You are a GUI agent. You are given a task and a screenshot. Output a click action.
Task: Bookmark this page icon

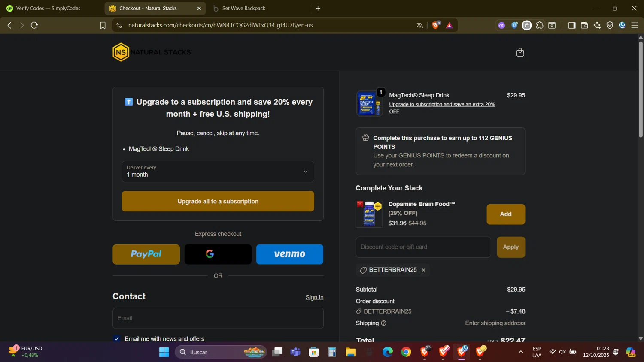(x=103, y=25)
